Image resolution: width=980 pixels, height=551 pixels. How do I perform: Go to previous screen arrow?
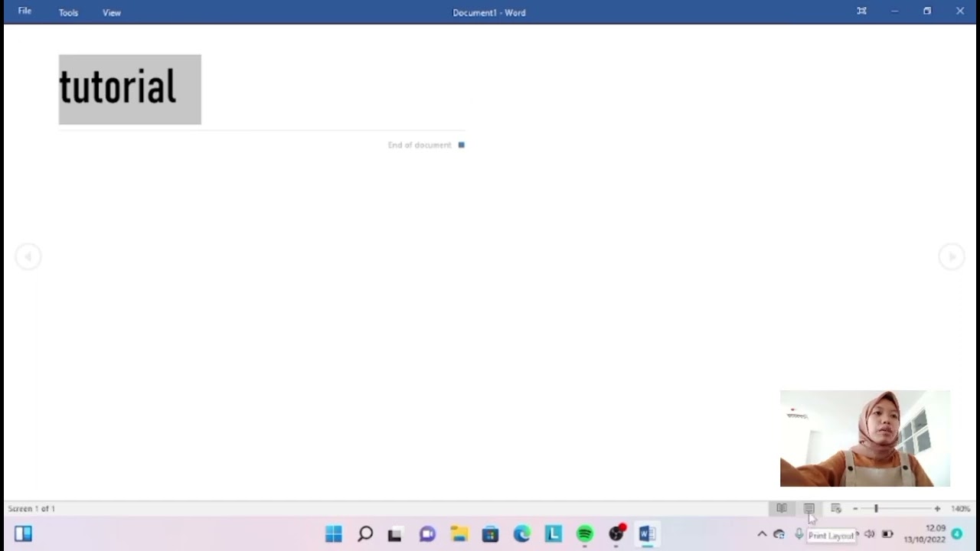coord(28,256)
